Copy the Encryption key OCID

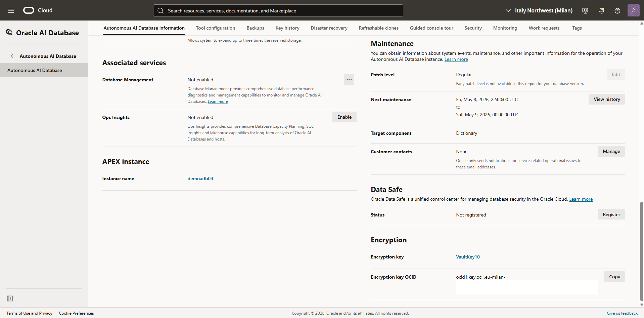pos(614,277)
